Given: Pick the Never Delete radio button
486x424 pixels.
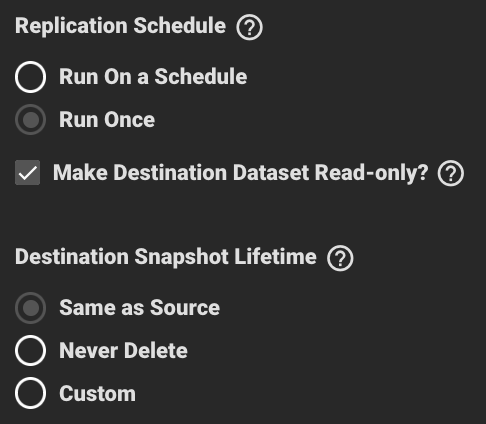Looking at the screenshot, I should [x=30, y=351].
